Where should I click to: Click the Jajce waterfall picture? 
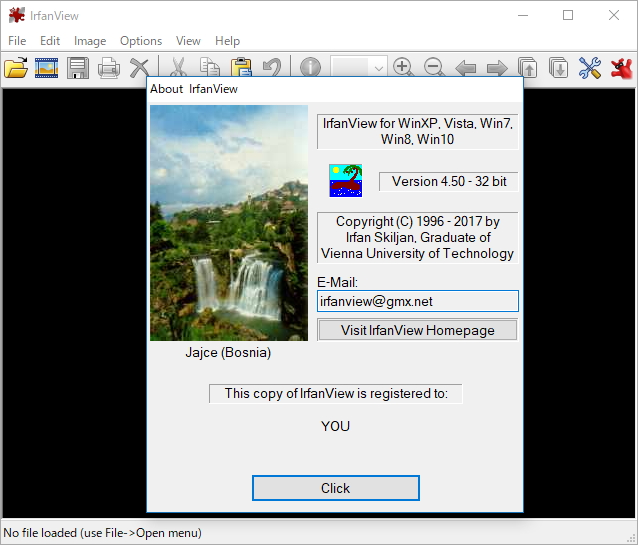(x=229, y=223)
